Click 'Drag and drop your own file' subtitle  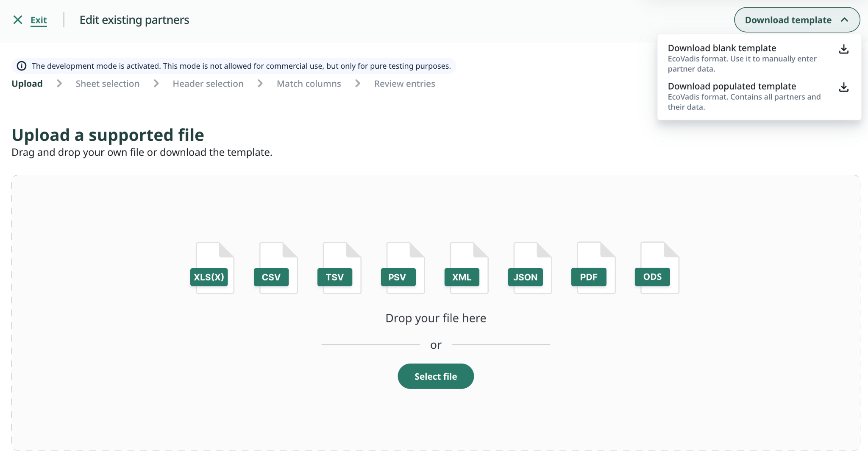pos(142,152)
